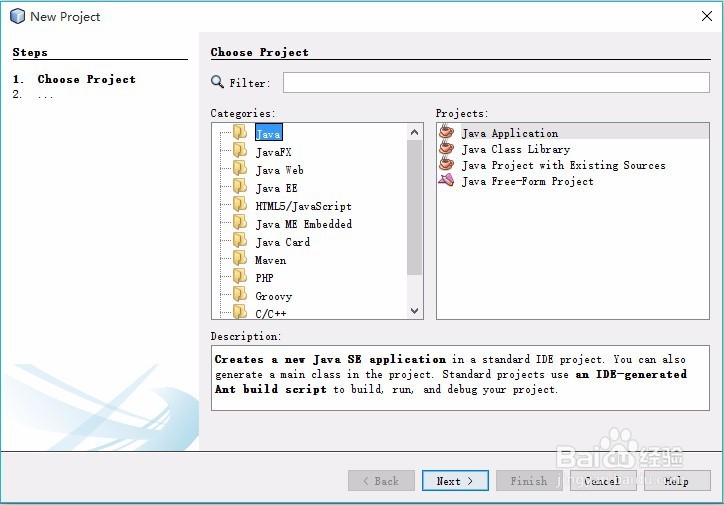Viewport: 724px width, 505px height.
Task: Select the C/C++ category
Action: 271,314
